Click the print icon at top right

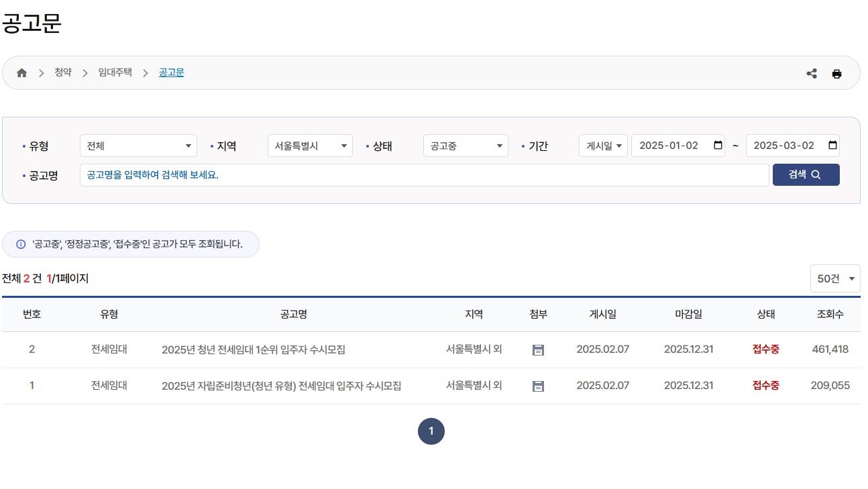[x=836, y=74]
